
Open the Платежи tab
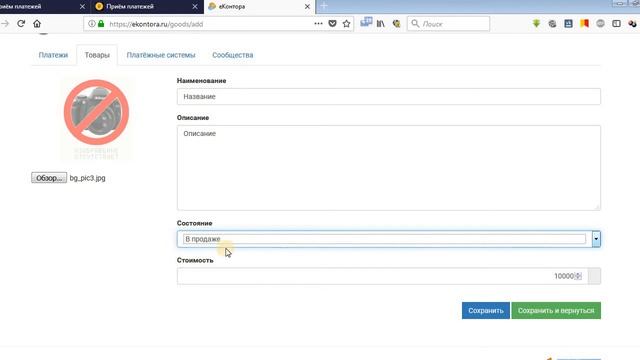click(x=53, y=55)
